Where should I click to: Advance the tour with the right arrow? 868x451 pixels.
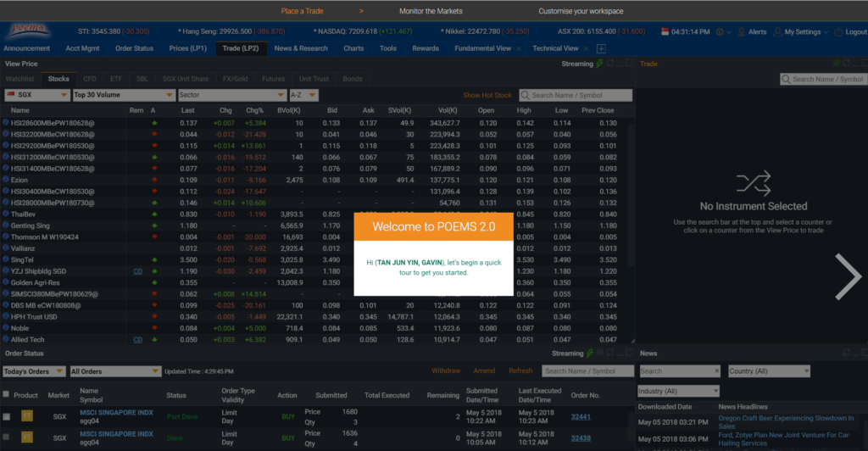coord(848,276)
